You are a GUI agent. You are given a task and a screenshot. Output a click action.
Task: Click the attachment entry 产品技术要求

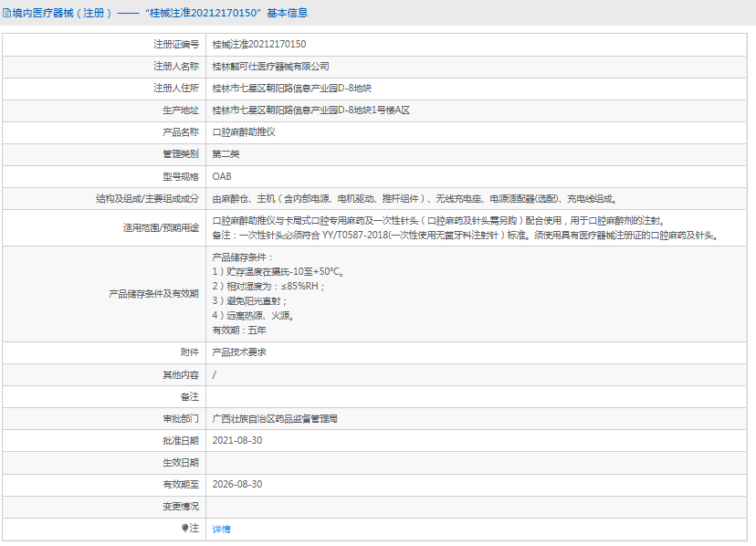[239, 352]
